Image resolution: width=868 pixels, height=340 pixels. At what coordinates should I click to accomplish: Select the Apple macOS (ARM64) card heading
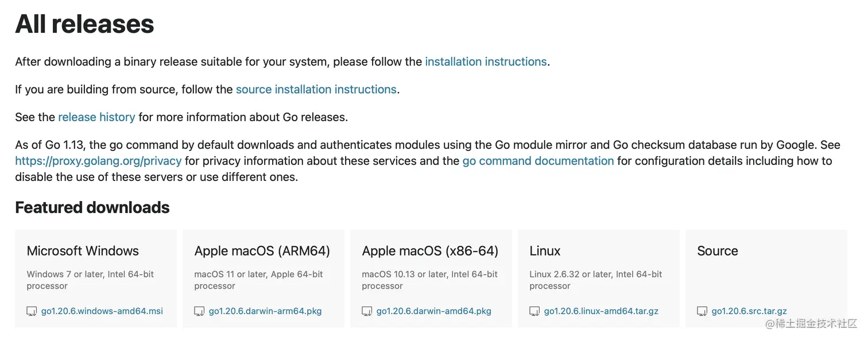[262, 251]
